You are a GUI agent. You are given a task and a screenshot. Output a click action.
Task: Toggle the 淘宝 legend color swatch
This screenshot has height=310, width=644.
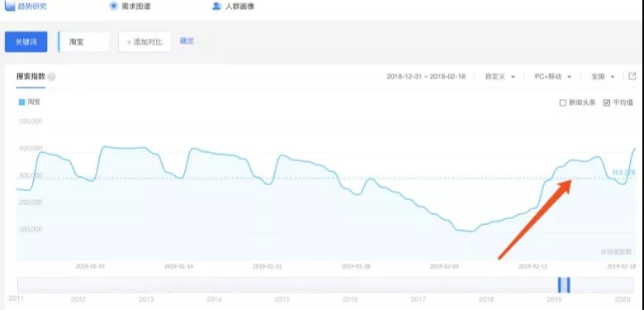[x=21, y=102]
